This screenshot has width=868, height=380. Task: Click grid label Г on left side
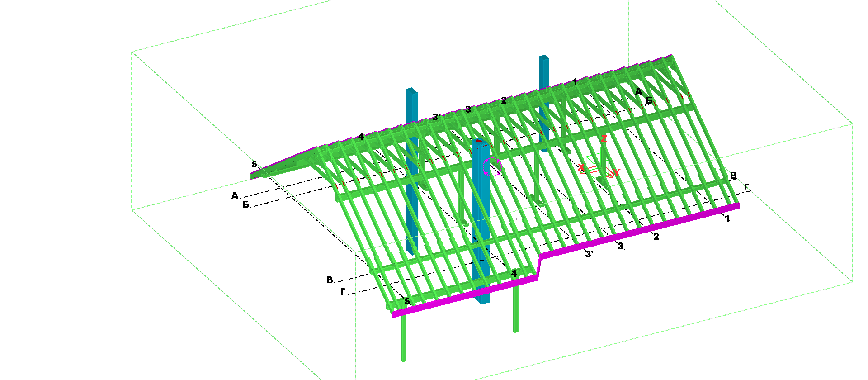(x=343, y=292)
